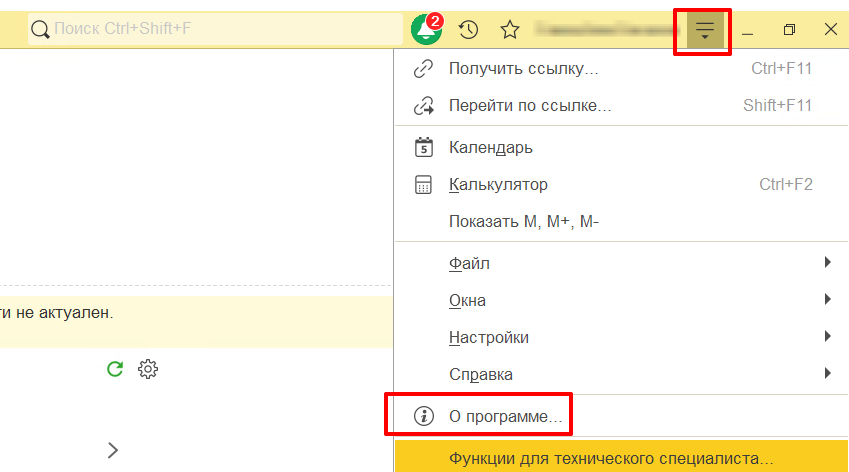
Task: Open favorites star icon
Action: (x=510, y=29)
